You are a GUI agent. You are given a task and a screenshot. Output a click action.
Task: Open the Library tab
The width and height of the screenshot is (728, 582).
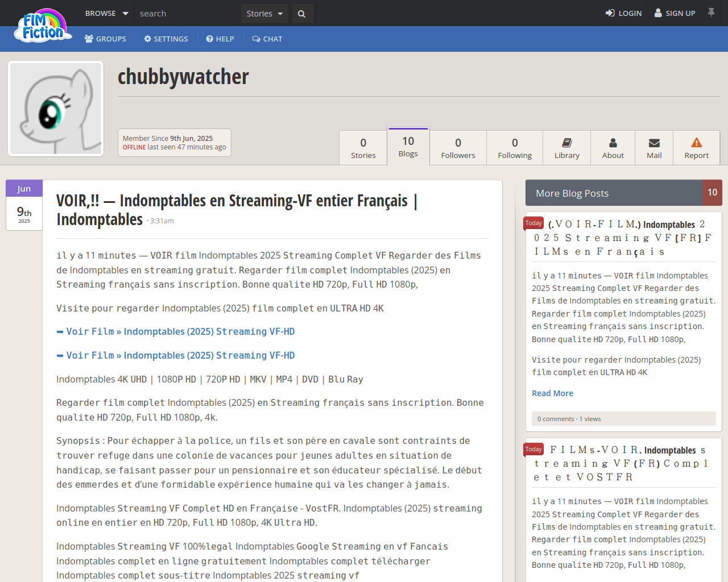pyautogui.click(x=567, y=148)
